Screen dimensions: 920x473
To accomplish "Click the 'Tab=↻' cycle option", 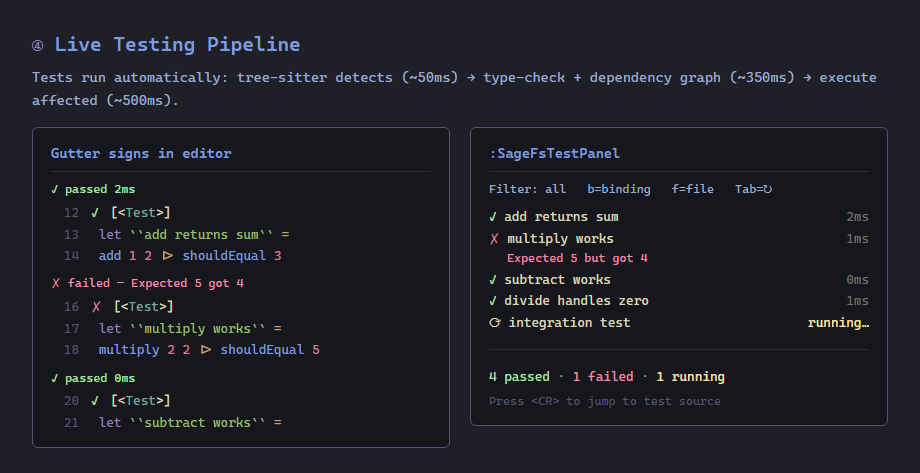I will tap(753, 189).
